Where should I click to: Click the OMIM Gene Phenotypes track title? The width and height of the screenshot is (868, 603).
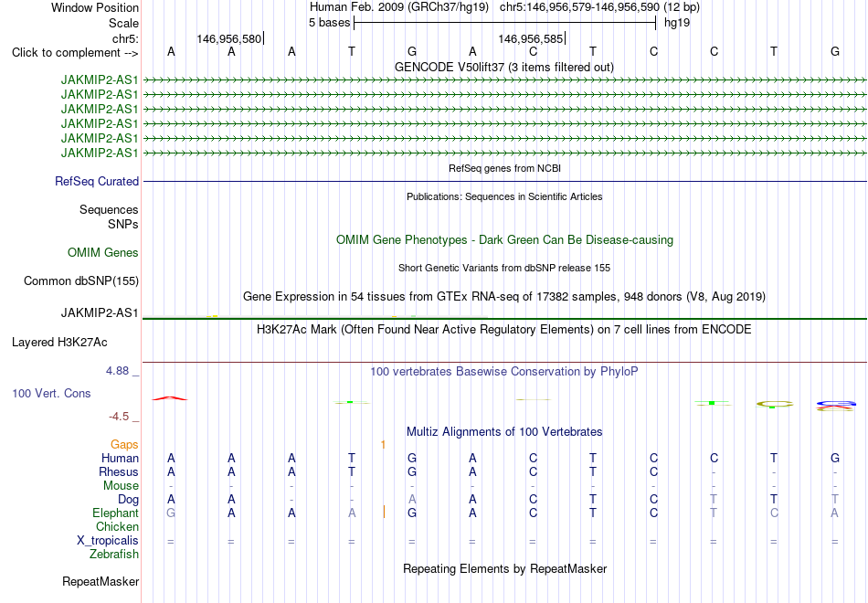[x=504, y=239]
